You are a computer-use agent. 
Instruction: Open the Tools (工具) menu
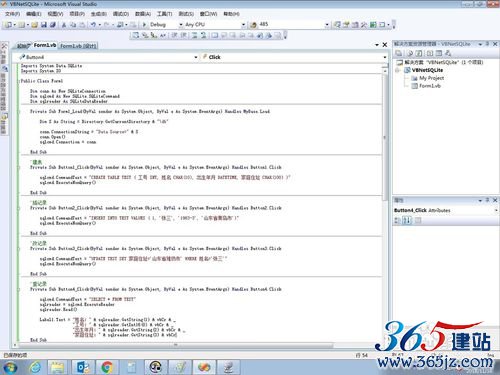point(165,14)
